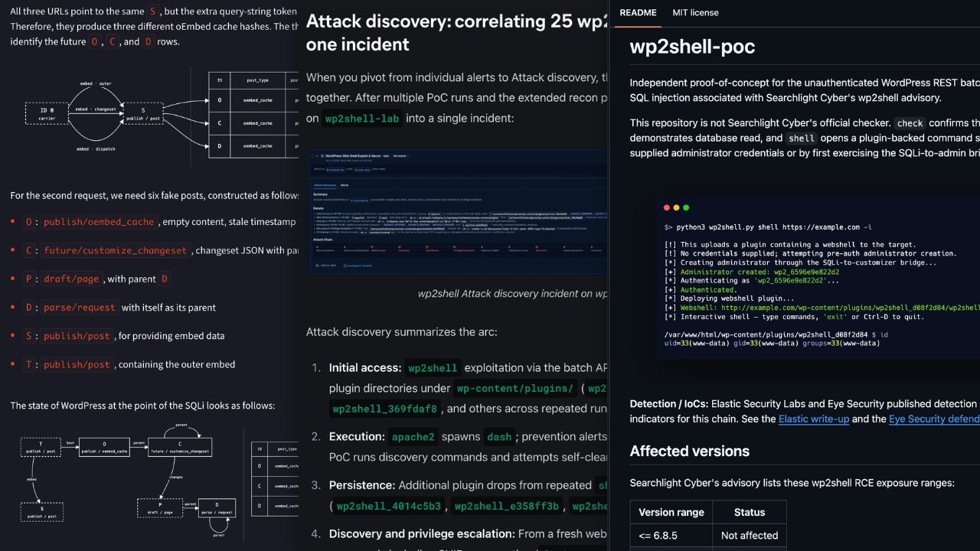Click the 'T publish / post' node in lower diagram

pos(41,447)
